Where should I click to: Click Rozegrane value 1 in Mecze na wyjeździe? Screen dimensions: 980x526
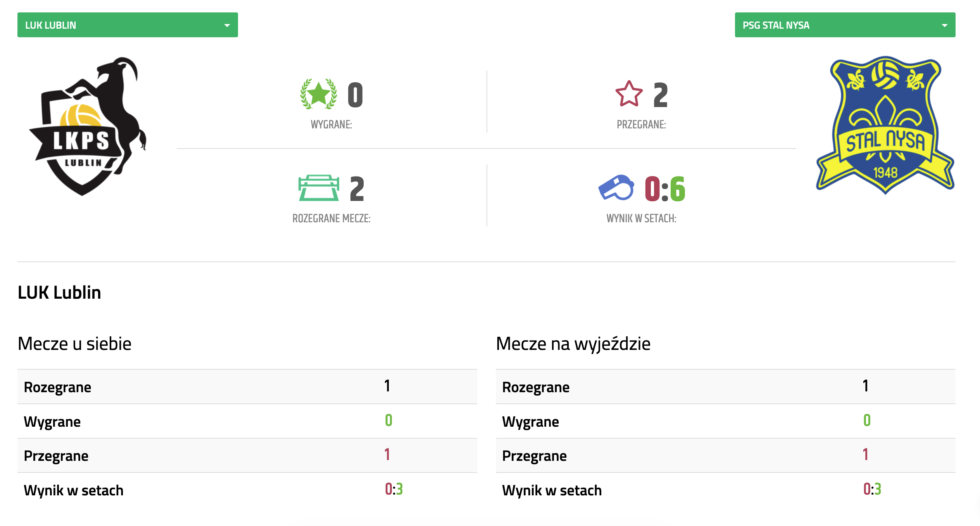pos(866,386)
